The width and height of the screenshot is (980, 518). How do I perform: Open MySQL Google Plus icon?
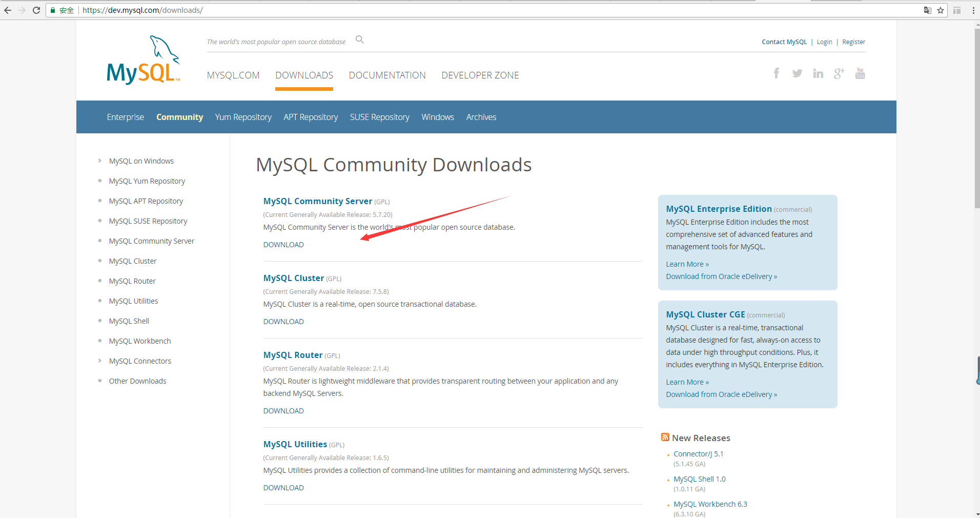click(839, 73)
